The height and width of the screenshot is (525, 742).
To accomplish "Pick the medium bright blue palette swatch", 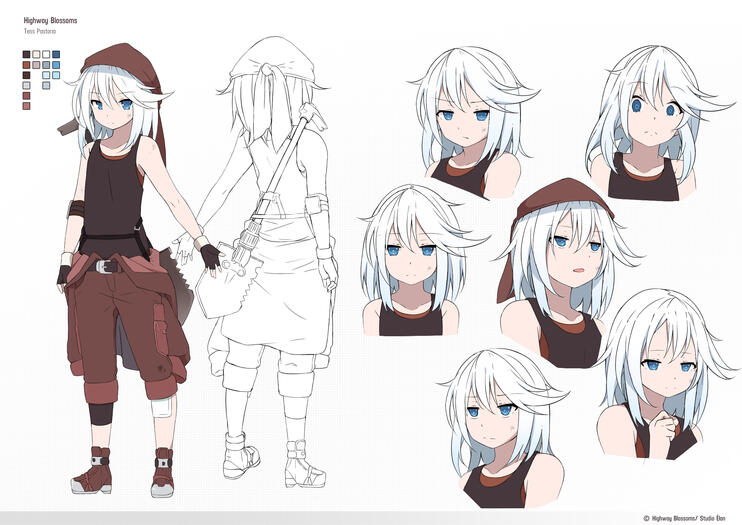I will (56, 65).
